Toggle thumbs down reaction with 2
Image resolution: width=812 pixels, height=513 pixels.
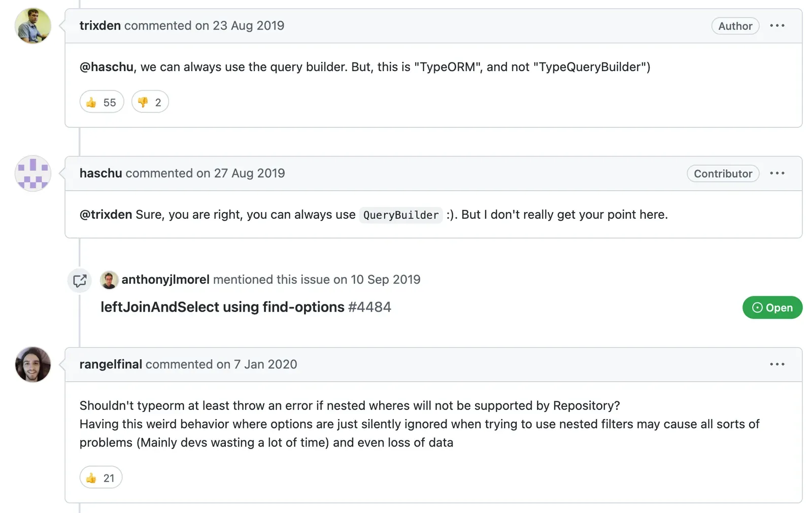pyautogui.click(x=150, y=102)
